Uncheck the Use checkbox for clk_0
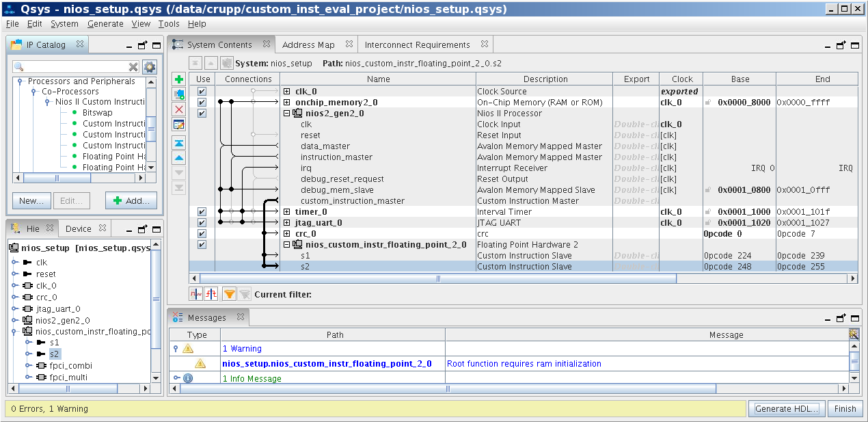This screenshot has height=422, width=868. click(x=202, y=92)
